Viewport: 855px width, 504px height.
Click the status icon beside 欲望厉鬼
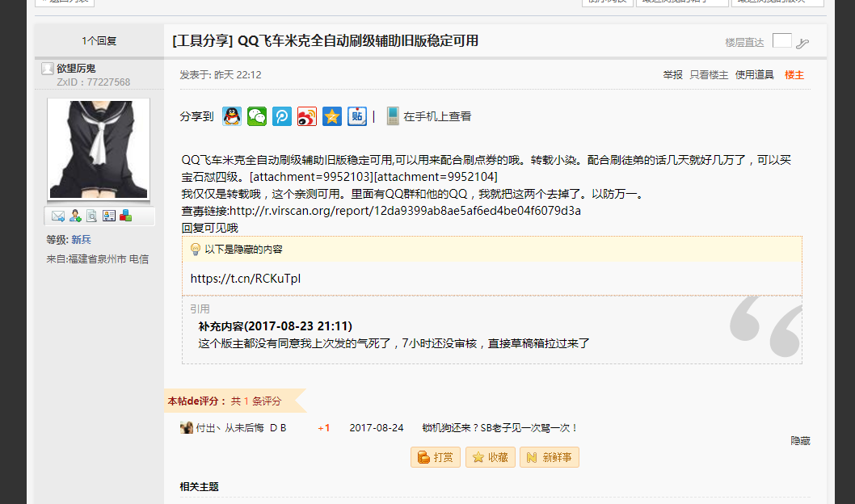(x=48, y=68)
